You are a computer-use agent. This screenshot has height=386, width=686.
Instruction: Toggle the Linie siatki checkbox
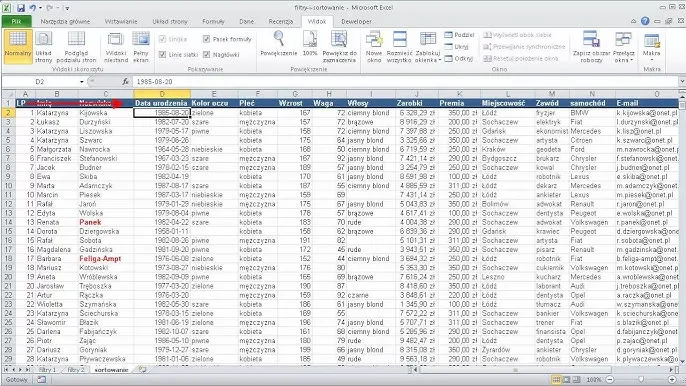[x=162, y=55]
